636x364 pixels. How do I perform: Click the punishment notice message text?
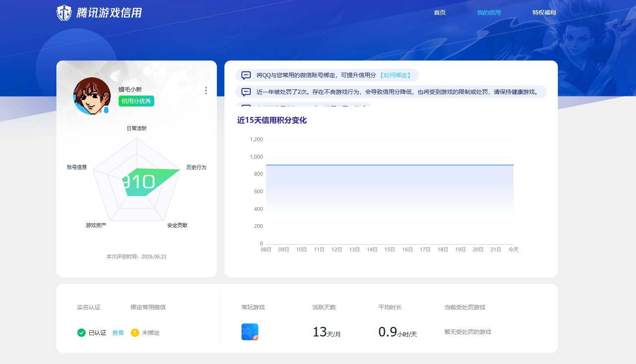398,92
